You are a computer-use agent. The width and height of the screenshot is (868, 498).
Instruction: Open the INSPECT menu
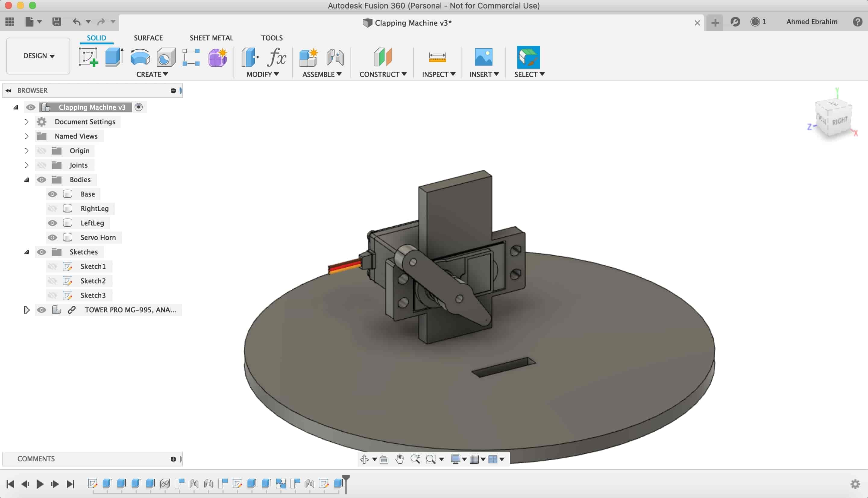439,74
